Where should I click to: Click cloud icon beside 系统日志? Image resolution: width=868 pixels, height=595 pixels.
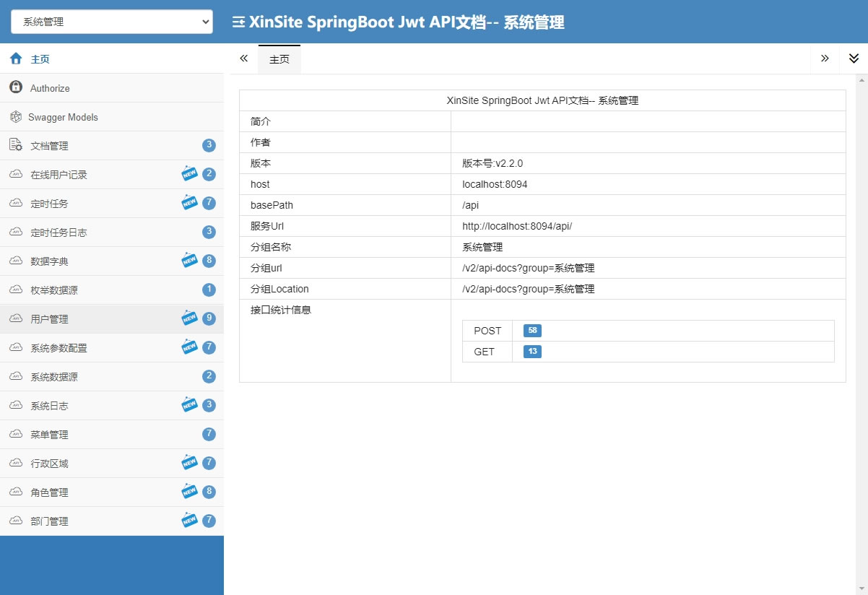pos(16,405)
